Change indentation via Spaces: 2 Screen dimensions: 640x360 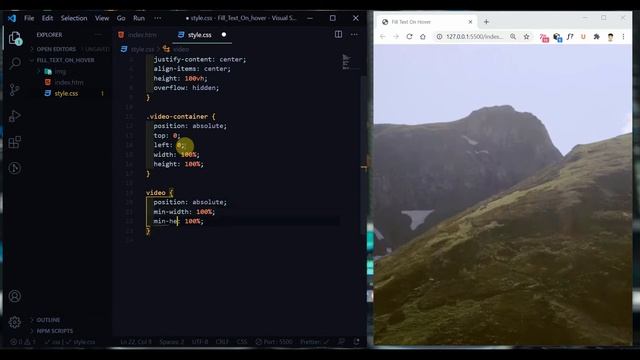[x=171, y=342]
